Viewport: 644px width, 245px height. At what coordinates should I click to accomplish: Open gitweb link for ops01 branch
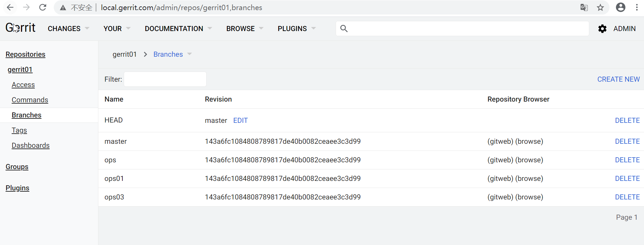click(500, 179)
